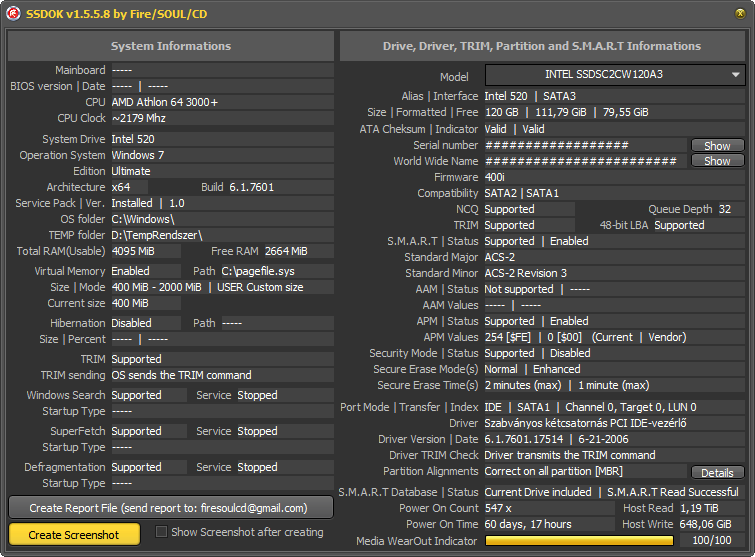
Task: Click 48-bit LBA Supported value
Action: pyautogui.click(x=679, y=225)
